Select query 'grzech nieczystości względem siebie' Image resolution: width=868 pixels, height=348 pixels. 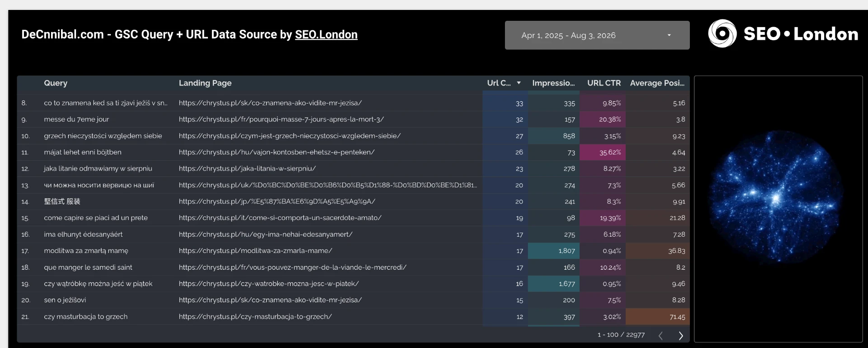(x=103, y=136)
